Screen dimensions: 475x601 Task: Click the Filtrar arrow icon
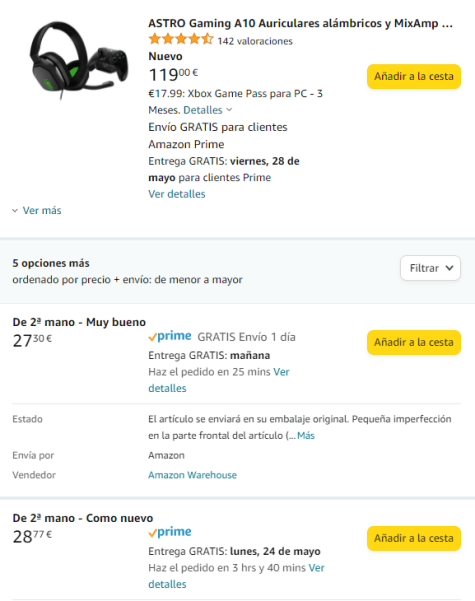click(x=449, y=268)
